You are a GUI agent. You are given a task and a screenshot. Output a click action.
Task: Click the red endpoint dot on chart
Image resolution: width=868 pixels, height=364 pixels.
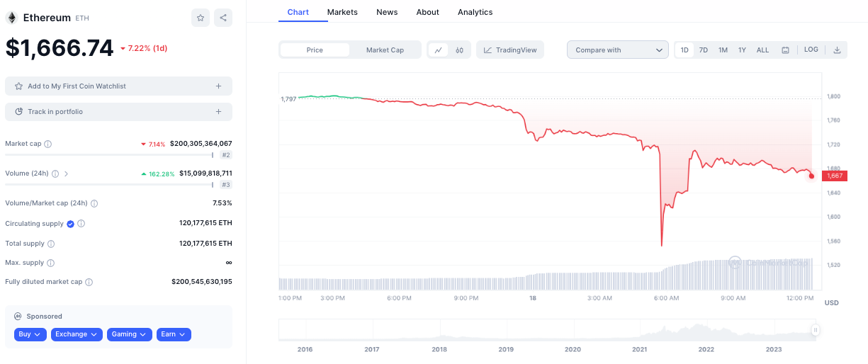click(x=812, y=176)
